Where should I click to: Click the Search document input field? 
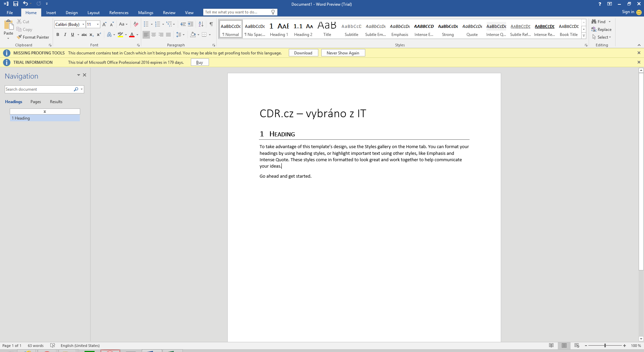(39, 89)
